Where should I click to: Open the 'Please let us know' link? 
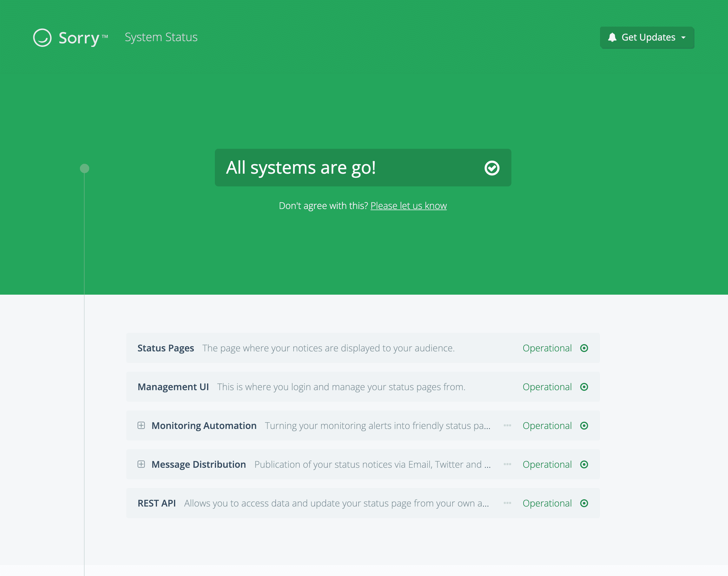(408, 206)
